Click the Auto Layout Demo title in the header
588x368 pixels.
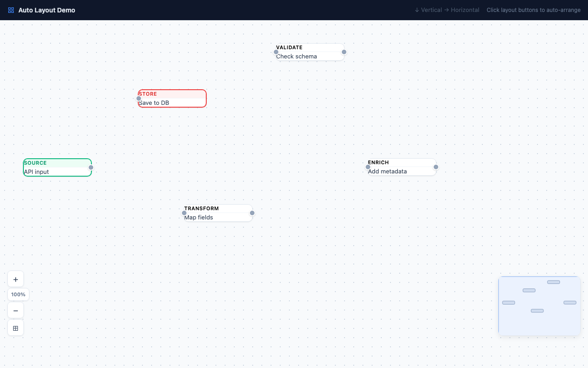point(46,10)
